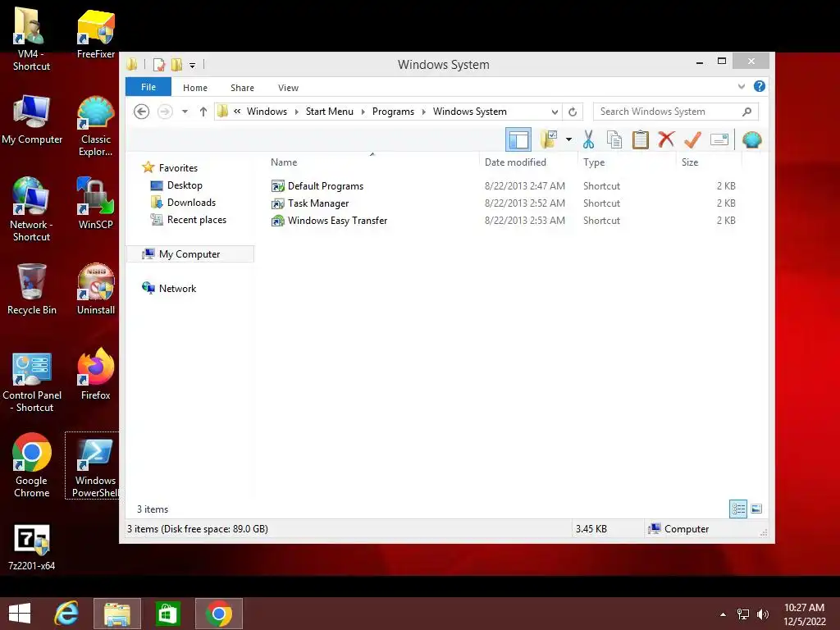
Task: Select the FreeFixer desktop icon
Action: 95,34
